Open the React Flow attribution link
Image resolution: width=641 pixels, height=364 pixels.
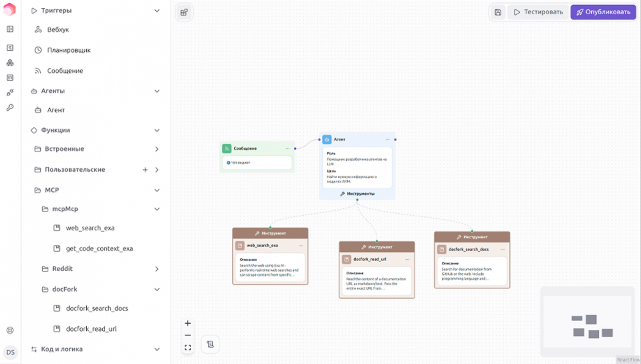coord(628,360)
